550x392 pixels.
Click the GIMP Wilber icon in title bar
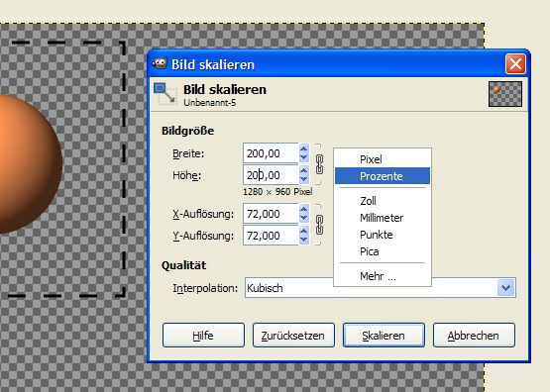[x=160, y=63]
